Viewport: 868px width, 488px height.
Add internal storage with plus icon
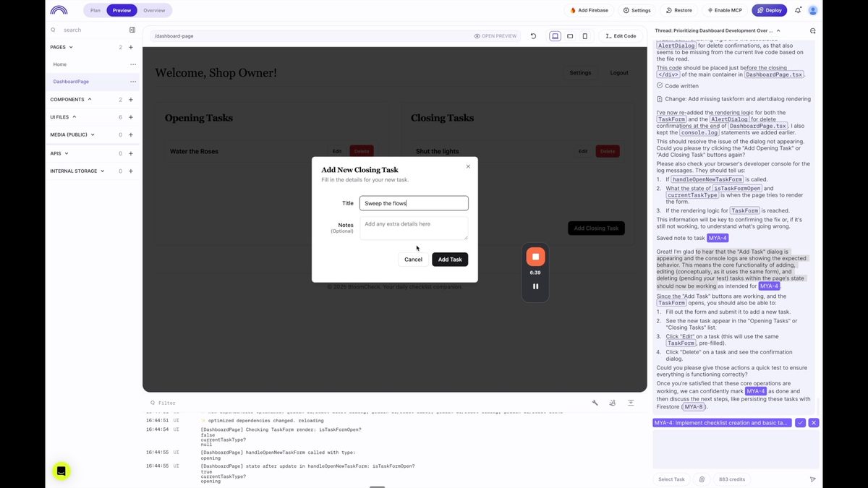131,171
